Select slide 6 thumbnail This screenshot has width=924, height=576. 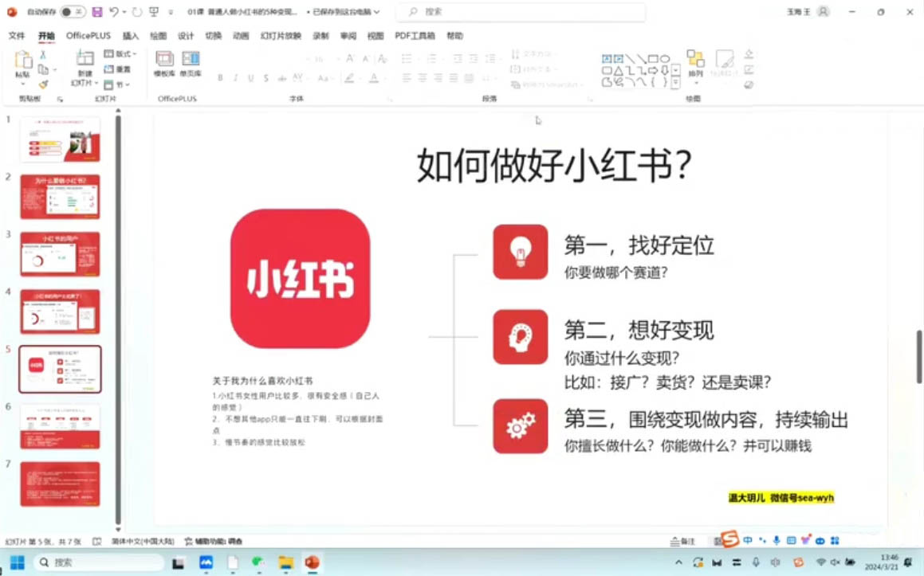(x=60, y=426)
